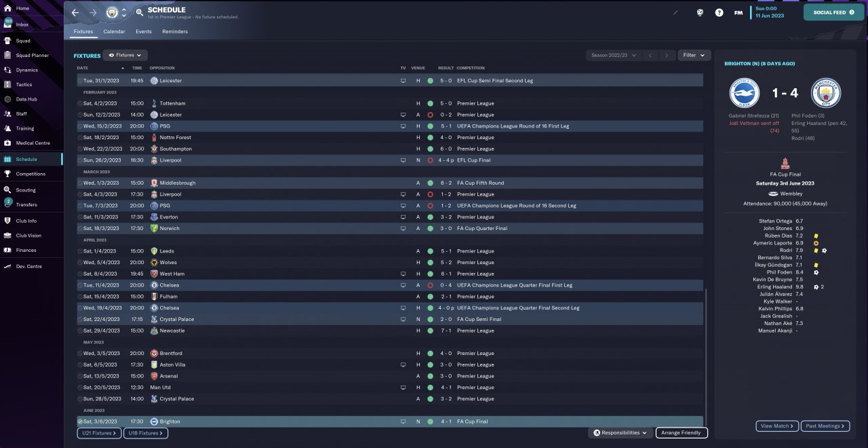Viewport: 868px width, 448px height.
Task: Tick the checkmark for Sat, 29/4/2023 Newcastle row
Action: click(80, 331)
